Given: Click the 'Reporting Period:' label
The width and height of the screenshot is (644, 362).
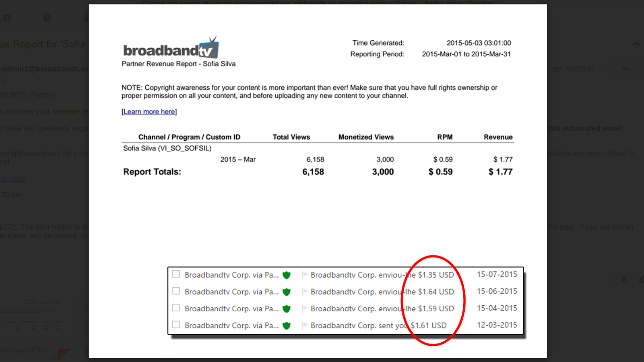Looking at the screenshot, I should 377,54.
